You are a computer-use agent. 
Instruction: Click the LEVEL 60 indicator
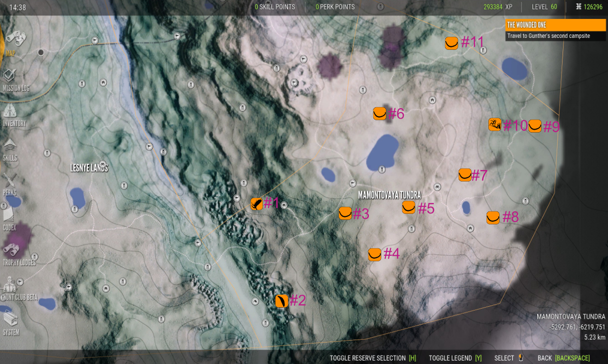(x=545, y=7)
